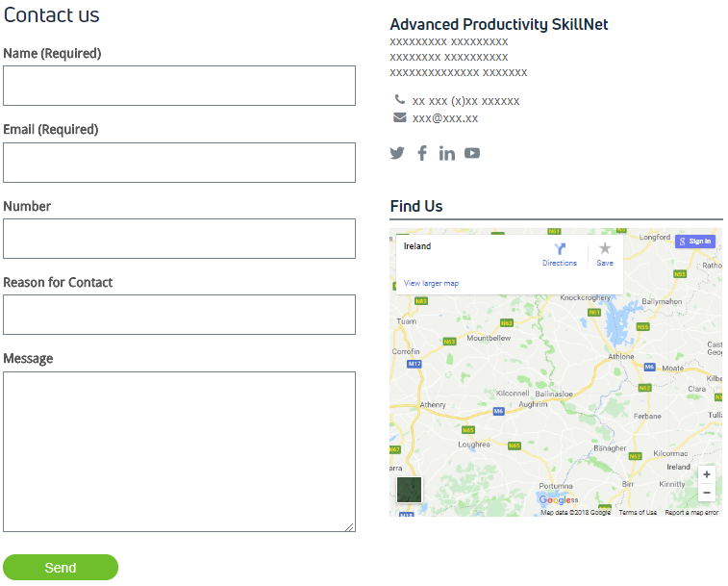Viewport: 728px width, 586px height.
Task: Click Loughrea label on the map
Action: [473, 445]
